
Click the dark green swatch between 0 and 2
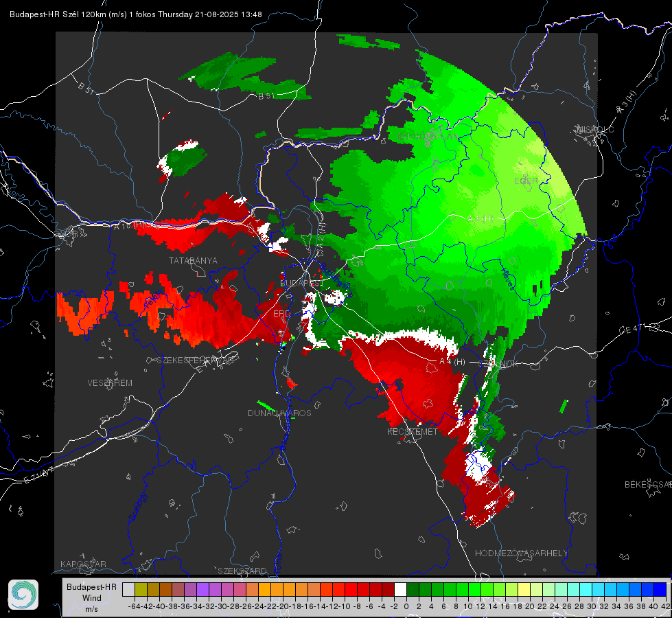tap(413, 589)
